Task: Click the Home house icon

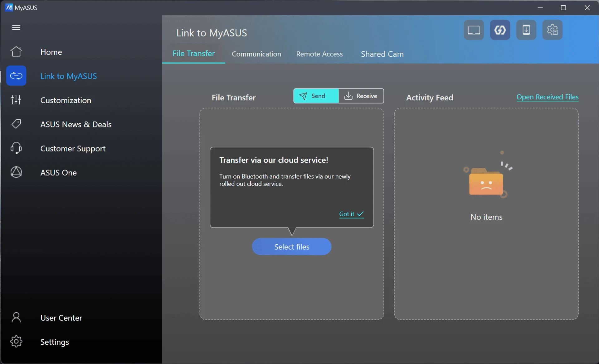Action: [16, 52]
